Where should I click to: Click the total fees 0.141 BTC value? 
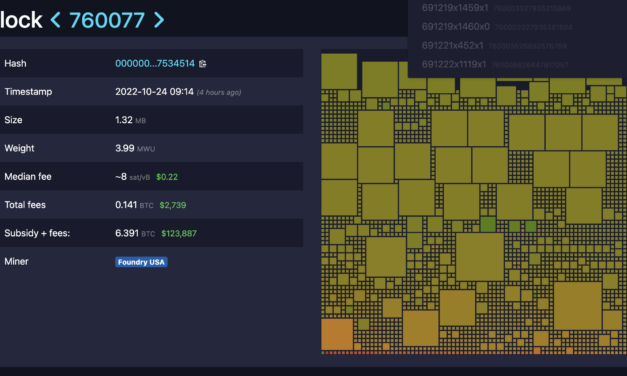click(134, 205)
